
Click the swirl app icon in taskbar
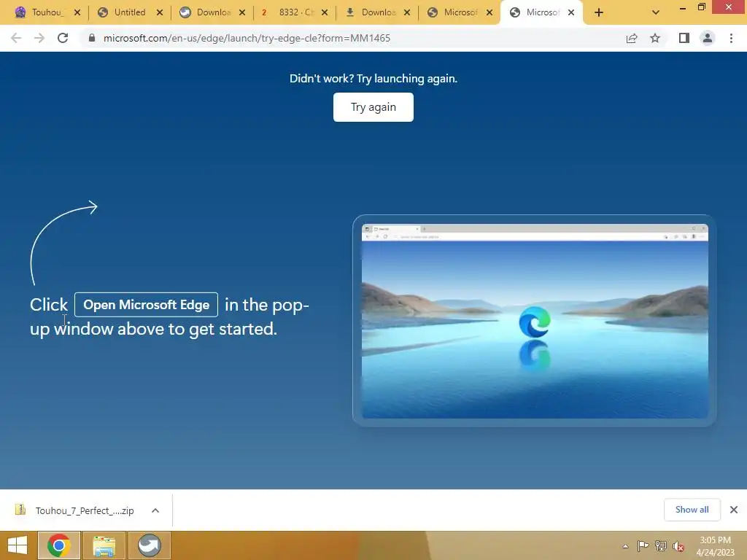coord(149,545)
